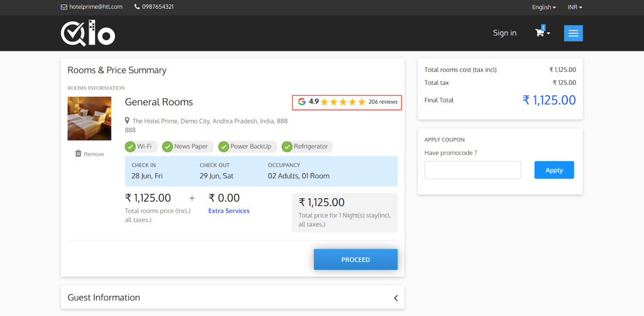Click the promocode input field
Image resolution: width=644 pixels, height=316 pixels.
coord(472,170)
